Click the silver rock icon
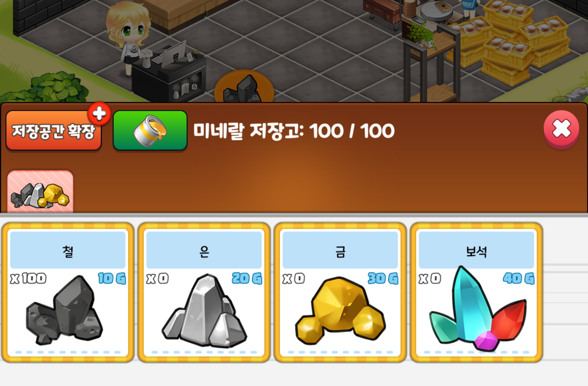Screen dimensions: 588x386 click(204, 311)
